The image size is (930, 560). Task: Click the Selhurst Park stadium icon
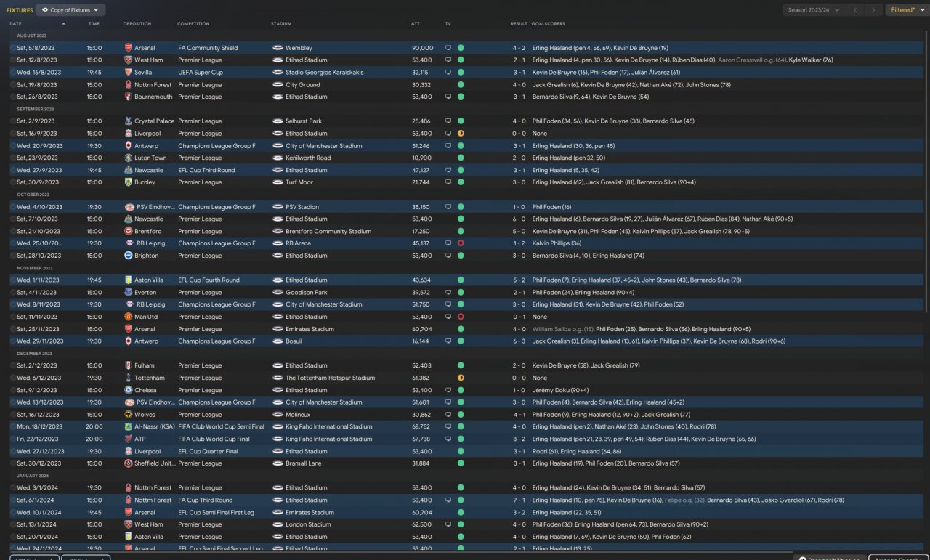coord(278,121)
